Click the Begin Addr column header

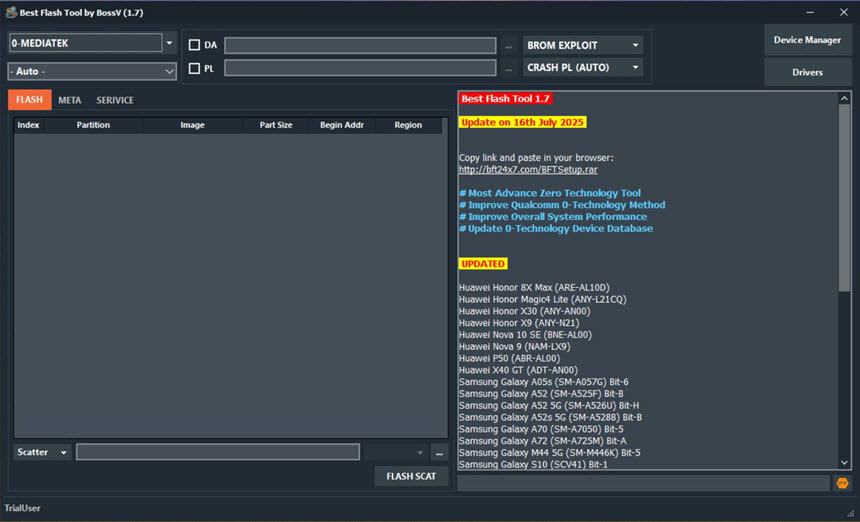point(342,125)
